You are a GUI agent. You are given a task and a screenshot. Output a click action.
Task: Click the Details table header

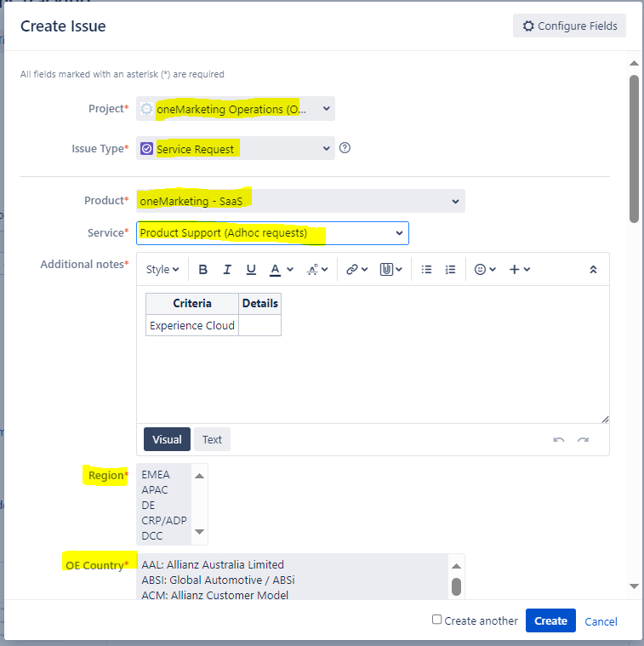click(259, 304)
